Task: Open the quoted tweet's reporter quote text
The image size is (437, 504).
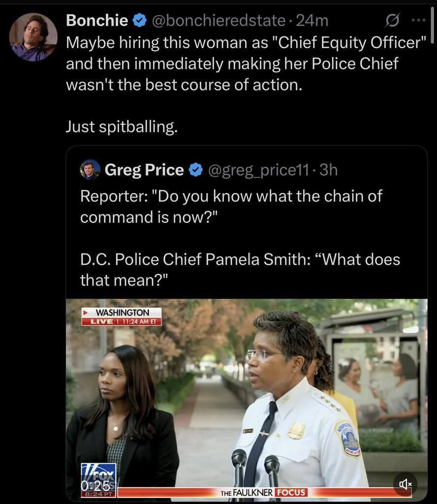Action: coord(231,206)
